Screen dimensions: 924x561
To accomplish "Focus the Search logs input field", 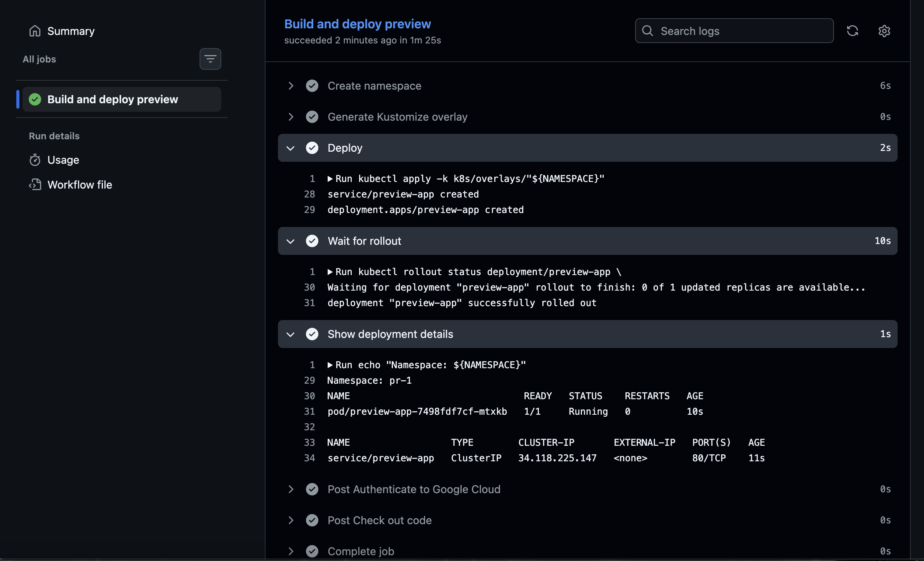I will click(x=734, y=31).
